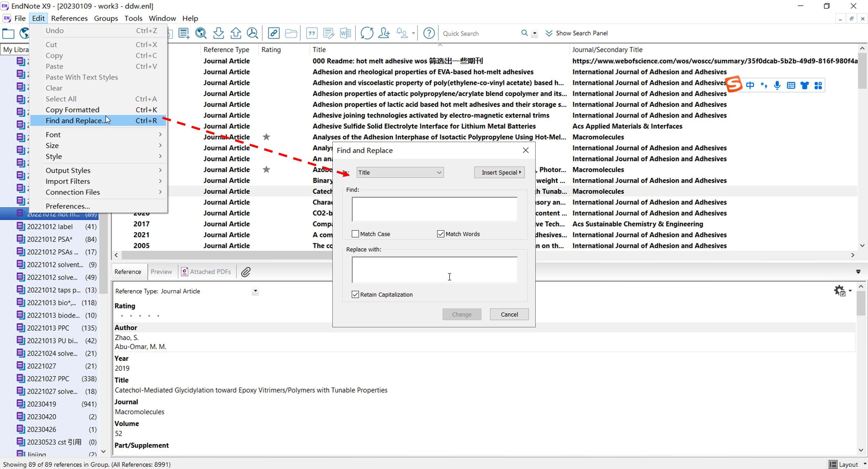Switch to the Attached PDFs tab

pyautogui.click(x=206, y=272)
